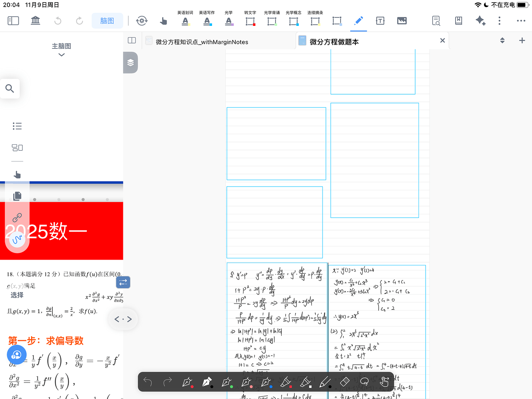
Task: Open the layers panel handle
Action: click(x=130, y=62)
